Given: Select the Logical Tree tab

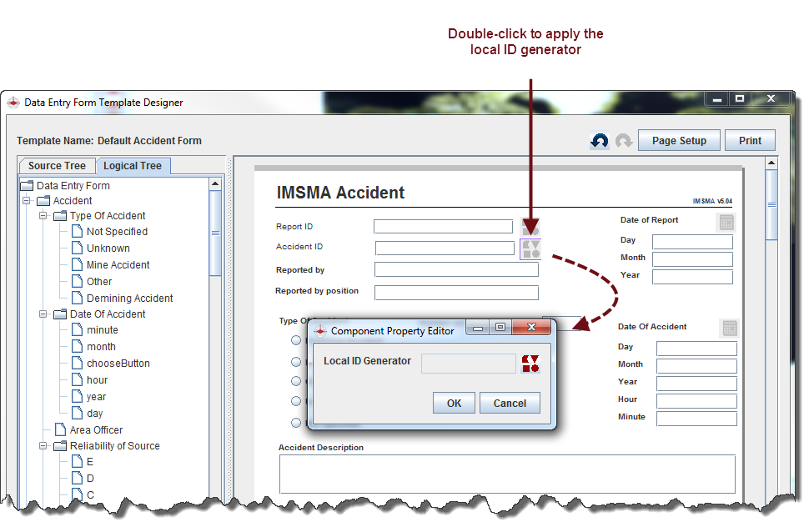Looking at the screenshot, I should [133, 166].
